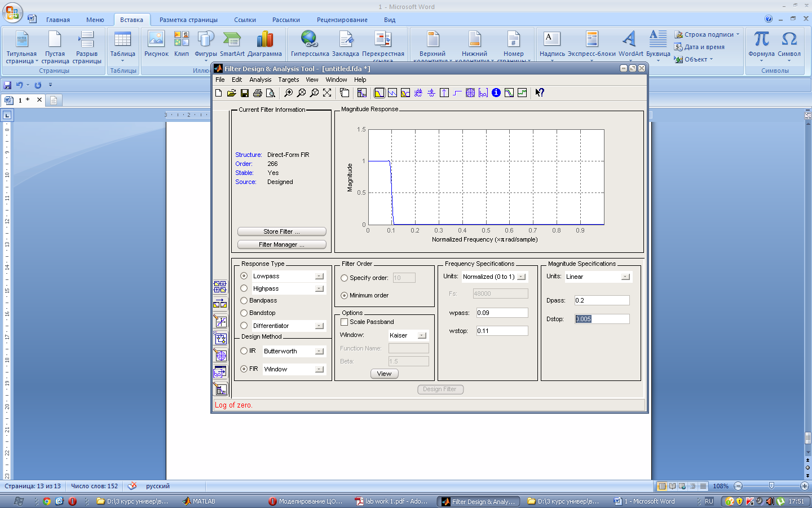Click View window button
The image size is (812, 508).
tap(385, 374)
